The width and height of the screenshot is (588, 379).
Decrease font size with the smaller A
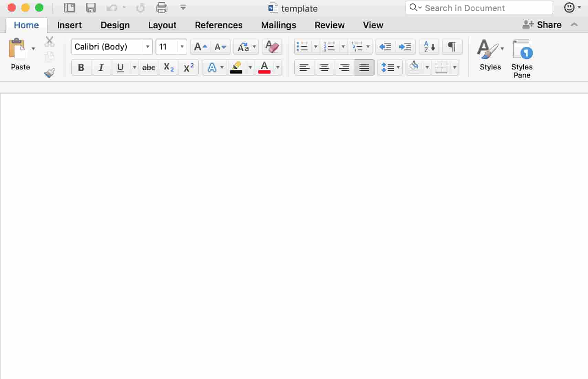[220, 47]
